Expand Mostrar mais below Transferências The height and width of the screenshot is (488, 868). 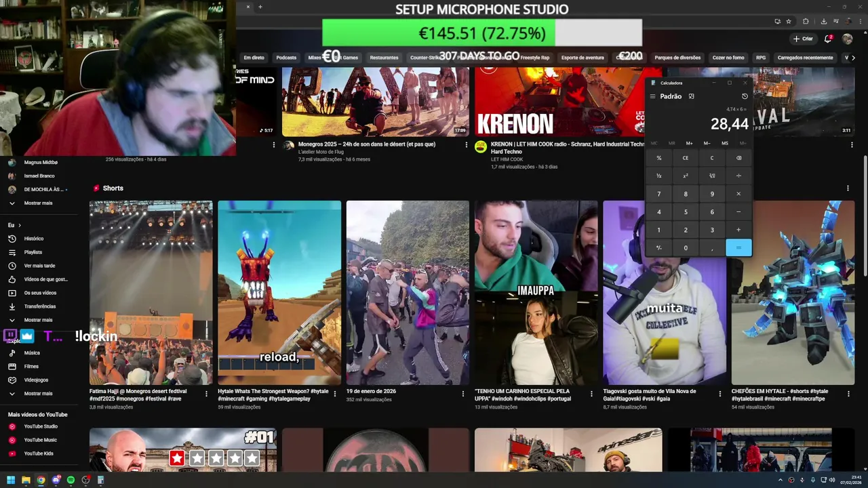(x=39, y=320)
